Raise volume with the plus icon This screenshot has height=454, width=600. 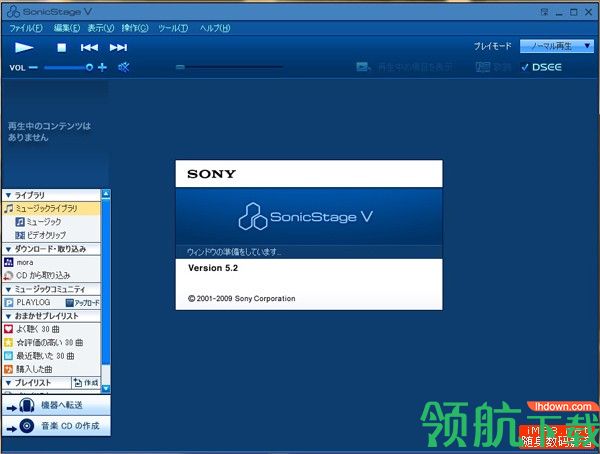(x=102, y=68)
